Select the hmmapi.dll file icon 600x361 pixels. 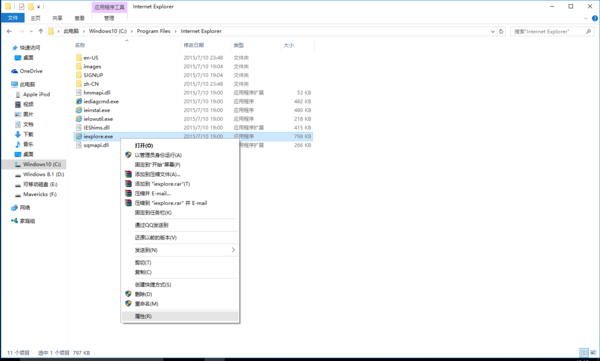click(x=79, y=93)
